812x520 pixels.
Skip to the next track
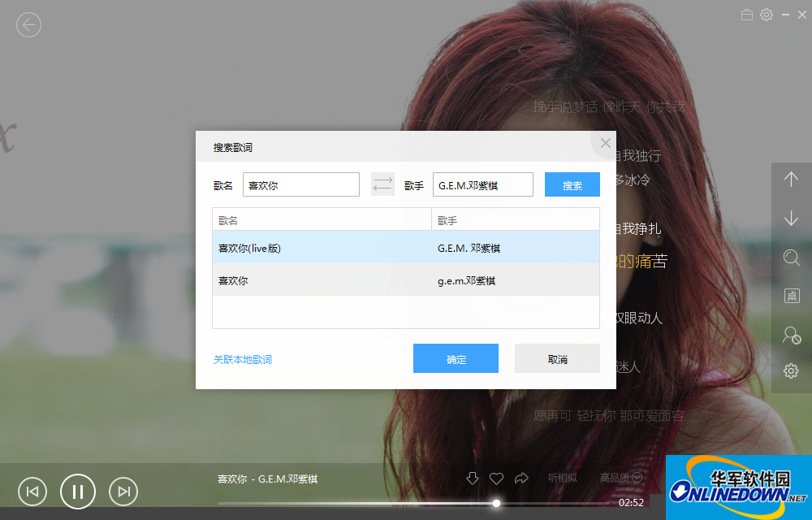tap(123, 491)
